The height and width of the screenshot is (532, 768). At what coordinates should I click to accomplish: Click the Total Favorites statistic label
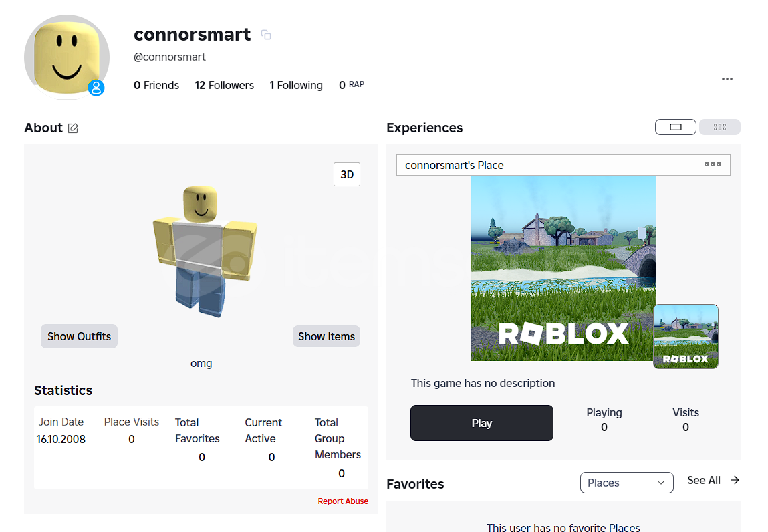197,430
